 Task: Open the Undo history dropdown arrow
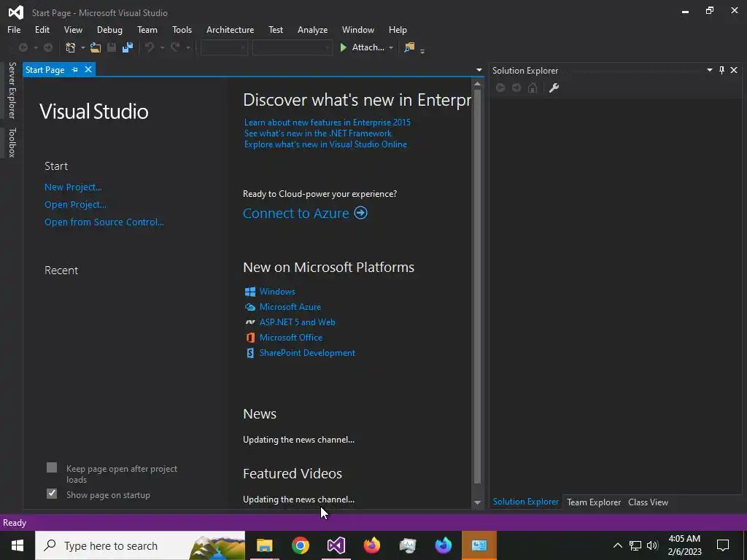click(x=162, y=47)
